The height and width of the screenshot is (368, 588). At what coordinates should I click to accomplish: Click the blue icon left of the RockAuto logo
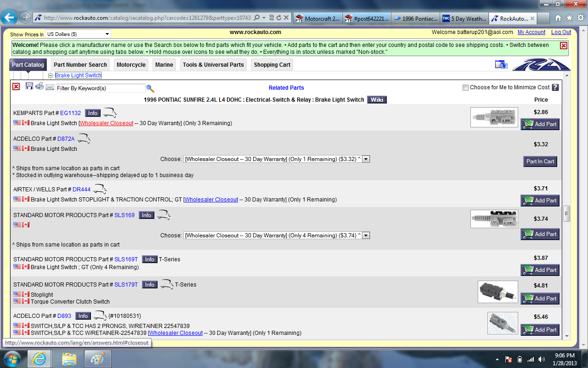click(501, 64)
